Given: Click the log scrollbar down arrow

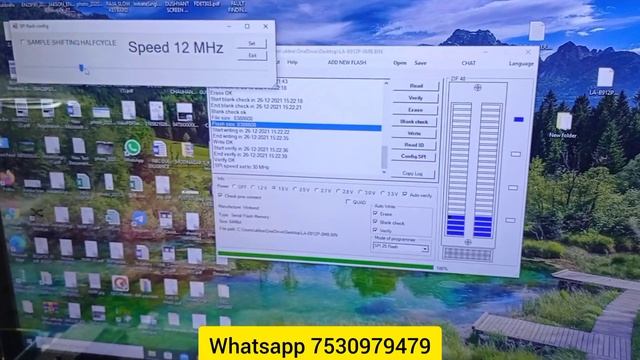Looking at the screenshot, I should point(384,173).
